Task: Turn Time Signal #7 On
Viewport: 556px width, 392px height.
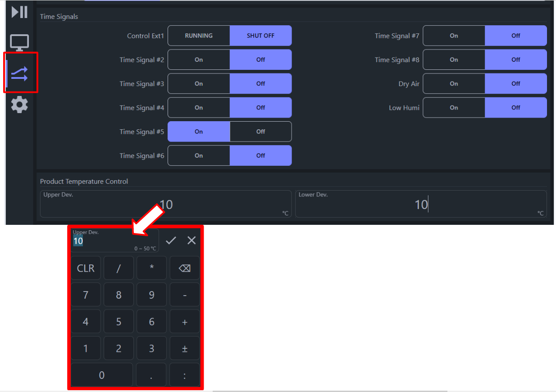Action: coord(454,36)
